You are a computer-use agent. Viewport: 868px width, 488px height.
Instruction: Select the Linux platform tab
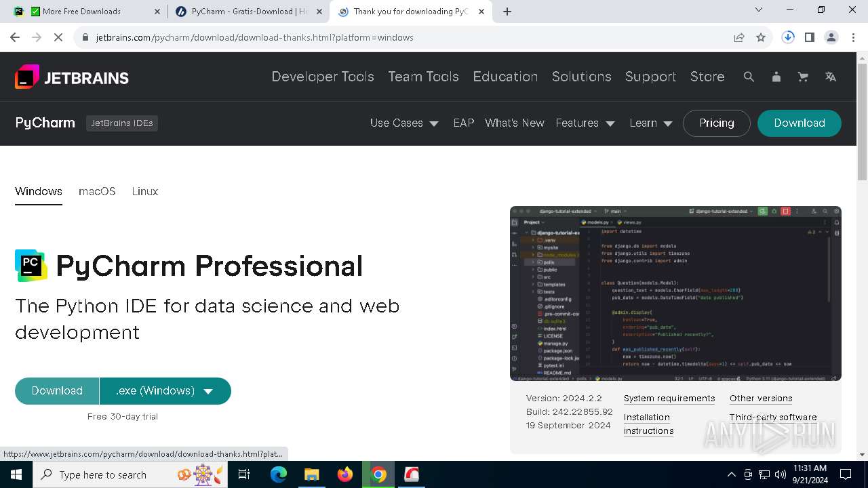tap(145, 192)
